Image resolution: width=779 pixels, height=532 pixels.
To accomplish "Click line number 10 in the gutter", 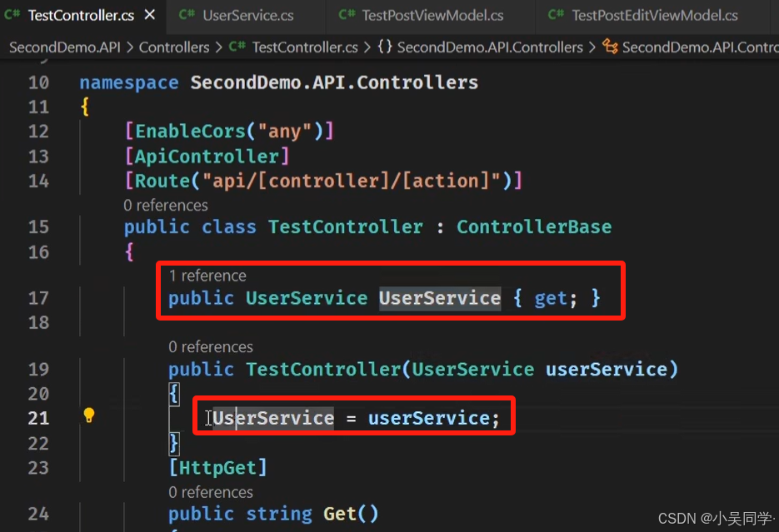I will (38, 82).
